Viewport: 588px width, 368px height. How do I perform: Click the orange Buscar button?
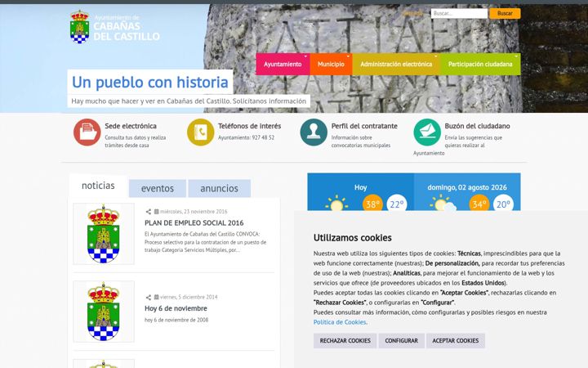tap(505, 13)
